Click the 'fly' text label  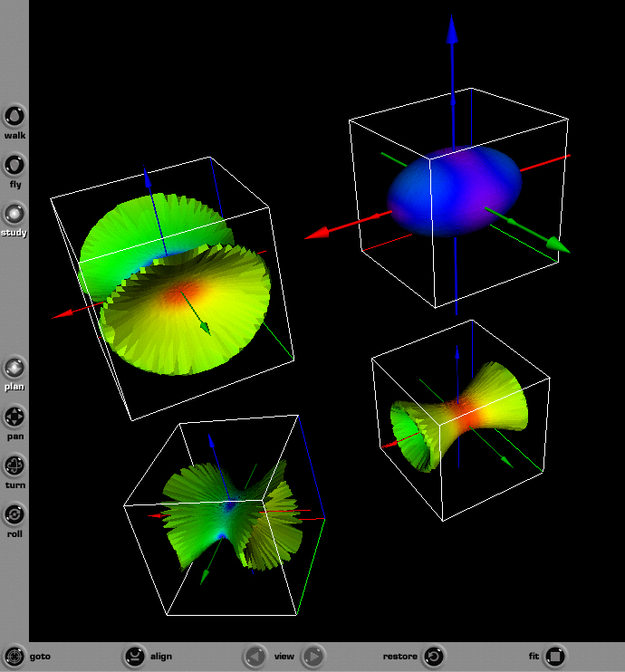click(15, 184)
